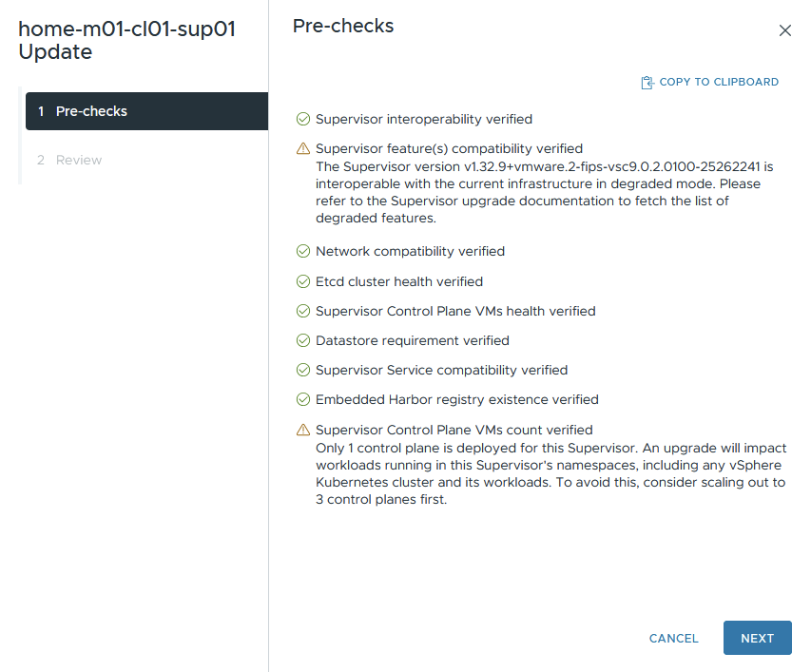Click warning icon for Control Plane VMs count
Viewport: 811px width, 672px height.
click(303, 430)
